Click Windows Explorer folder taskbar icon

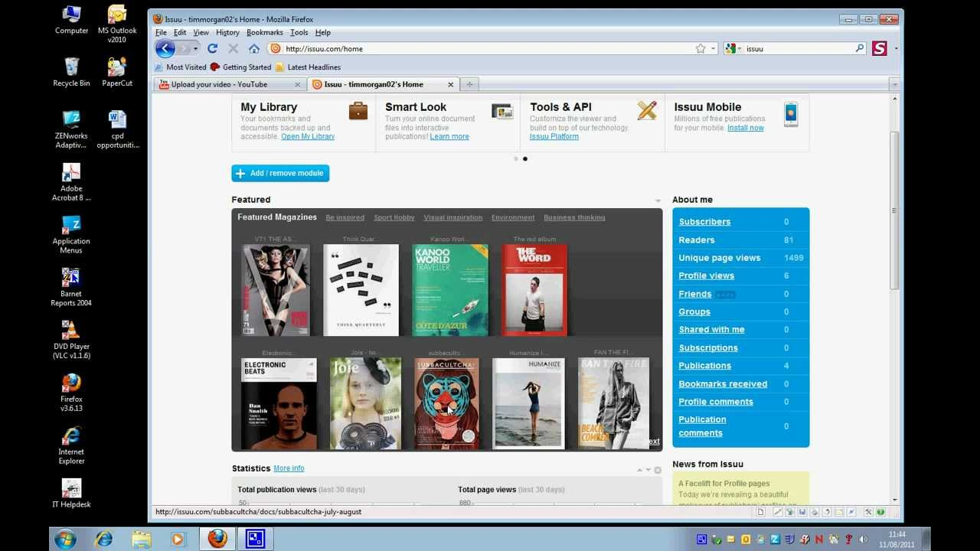142,539
